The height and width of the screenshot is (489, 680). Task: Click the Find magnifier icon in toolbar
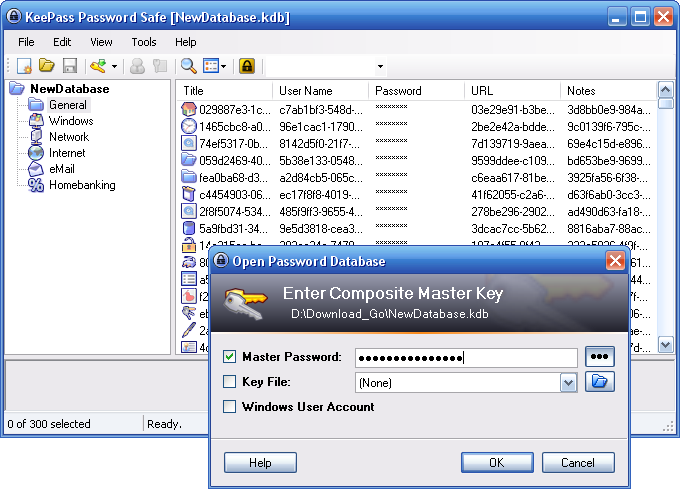point(187,66)
